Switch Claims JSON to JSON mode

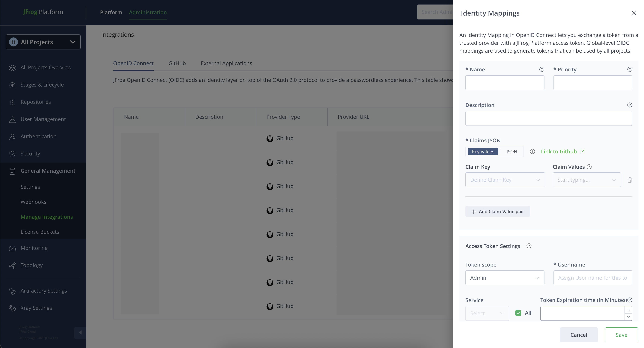click(x=511, y=152)
